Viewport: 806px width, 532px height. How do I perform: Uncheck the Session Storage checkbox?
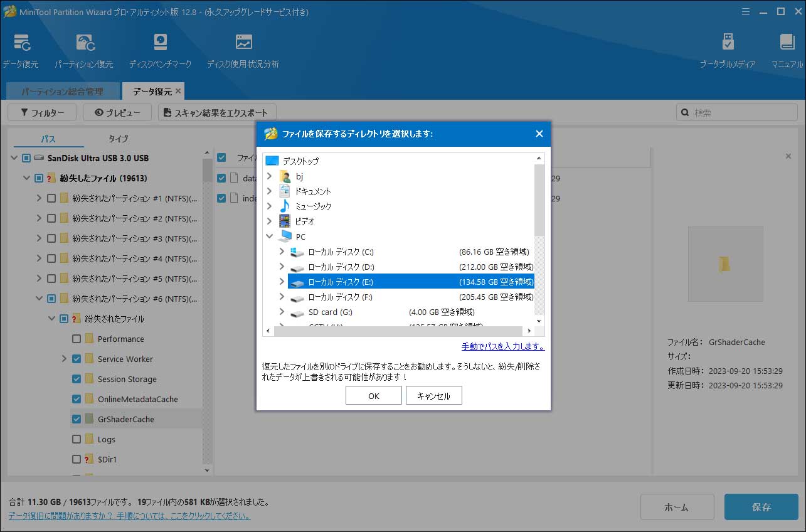click(x=77, y=379)
